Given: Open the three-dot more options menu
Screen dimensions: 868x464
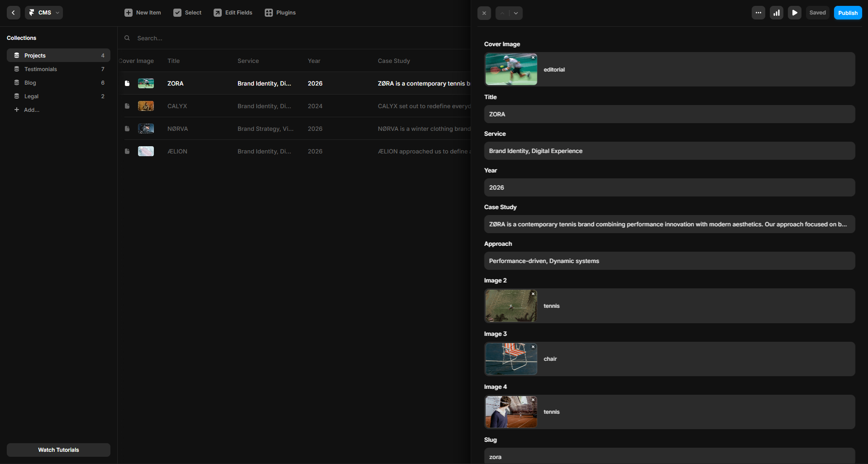Looking at the screenshot, I should pyautogui.click(x=758, y=13).
